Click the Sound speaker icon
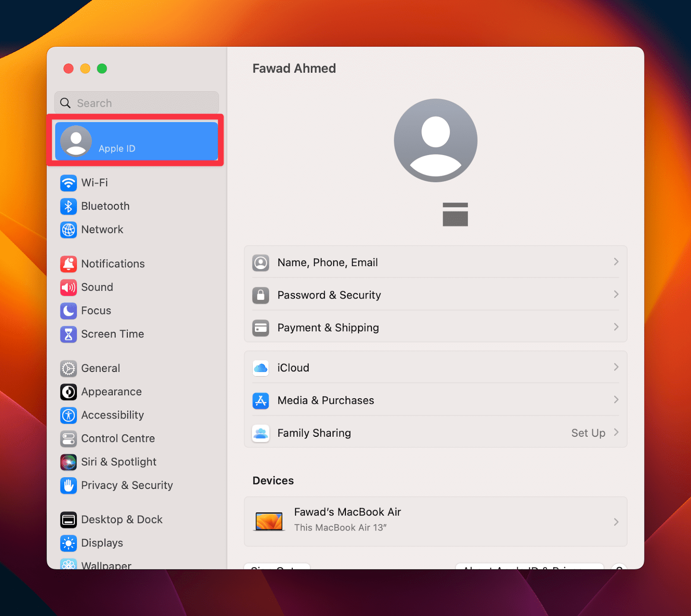 (x=68, y=287)
